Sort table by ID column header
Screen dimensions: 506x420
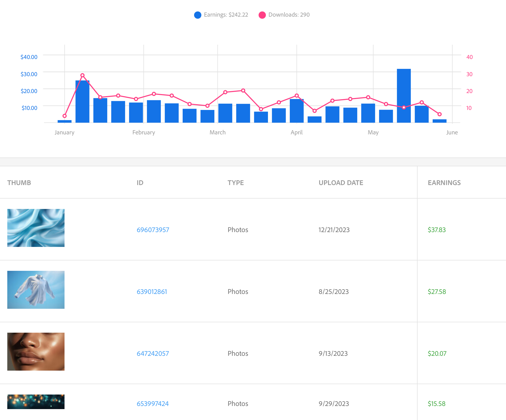140,183
